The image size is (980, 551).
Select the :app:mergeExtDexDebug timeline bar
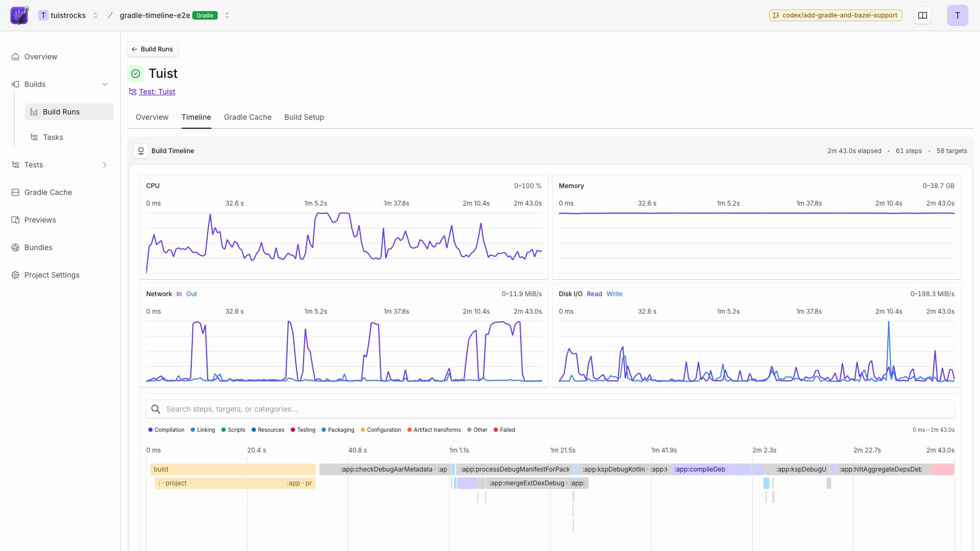pyautogui.click(x=537, y=483)
